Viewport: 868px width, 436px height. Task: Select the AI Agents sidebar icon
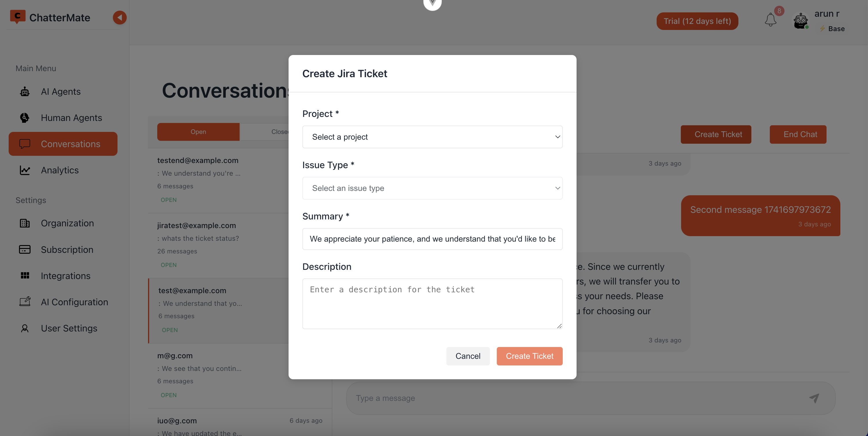24,91
